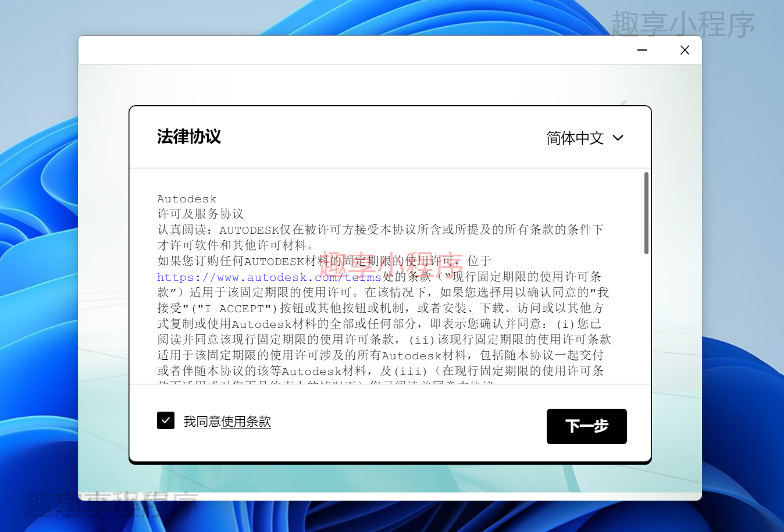Open the 简体中文 language dropdown
Image resolution: width=784 pixels, height=532 pixels.
[x=585, y=138]
